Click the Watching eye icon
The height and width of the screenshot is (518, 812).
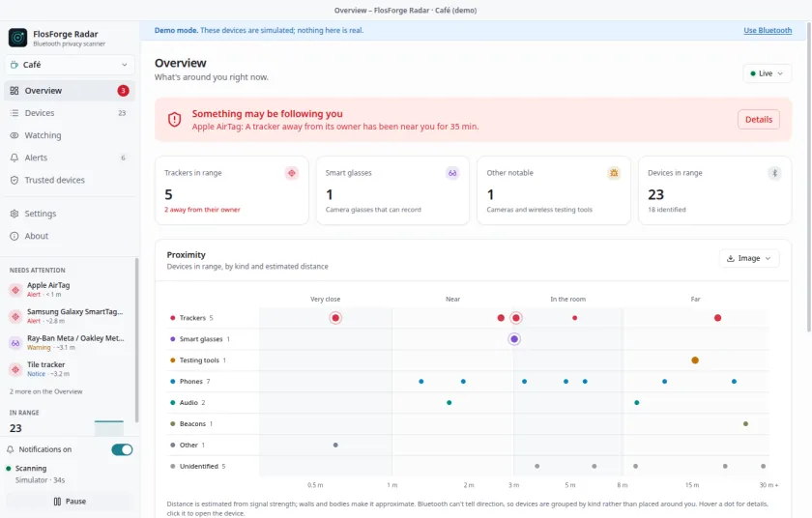pos(14,135)
